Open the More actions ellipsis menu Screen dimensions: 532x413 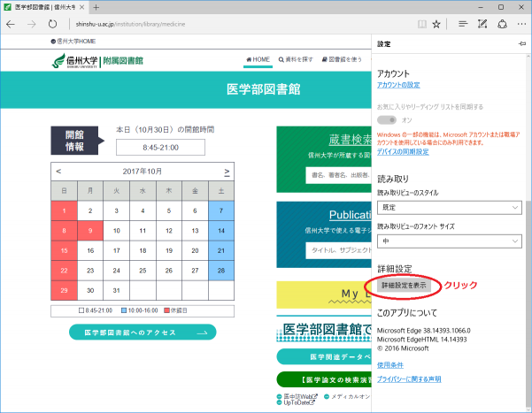pos(522,24)
